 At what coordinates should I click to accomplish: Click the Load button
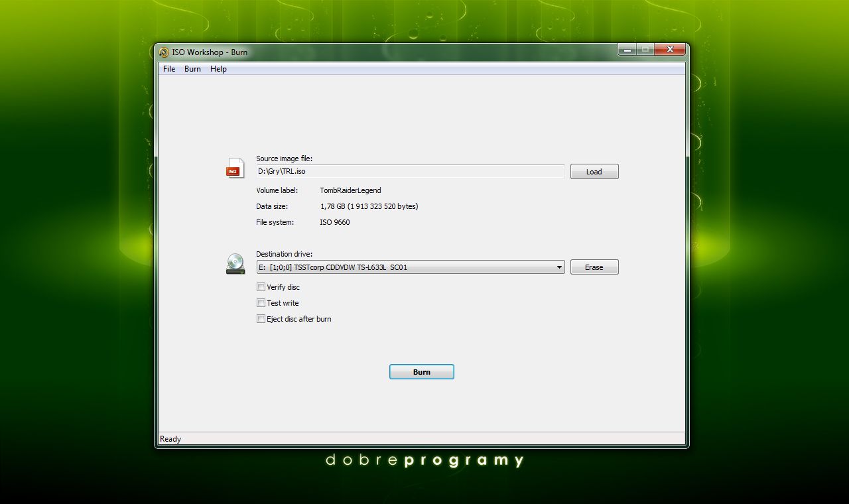click(594, 172)
